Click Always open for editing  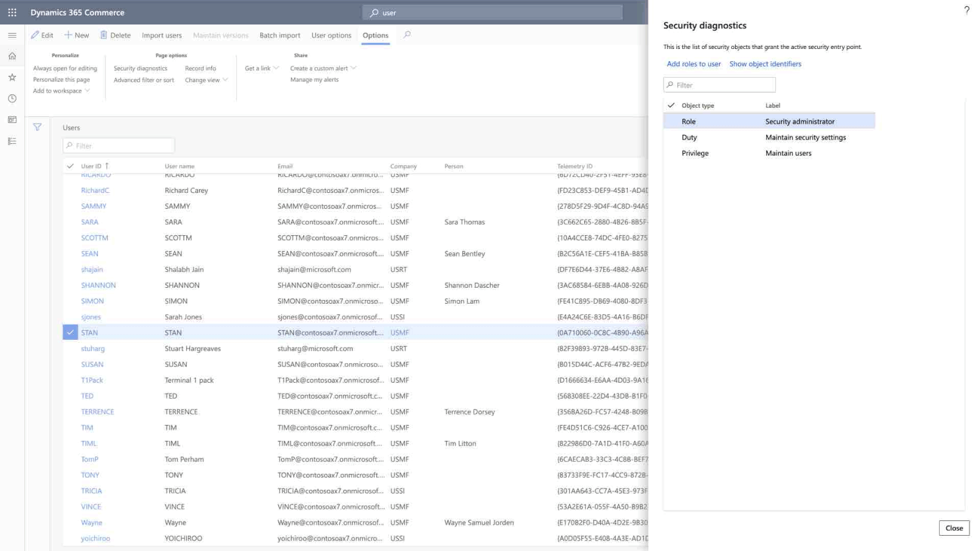click(x=65, y=69)
